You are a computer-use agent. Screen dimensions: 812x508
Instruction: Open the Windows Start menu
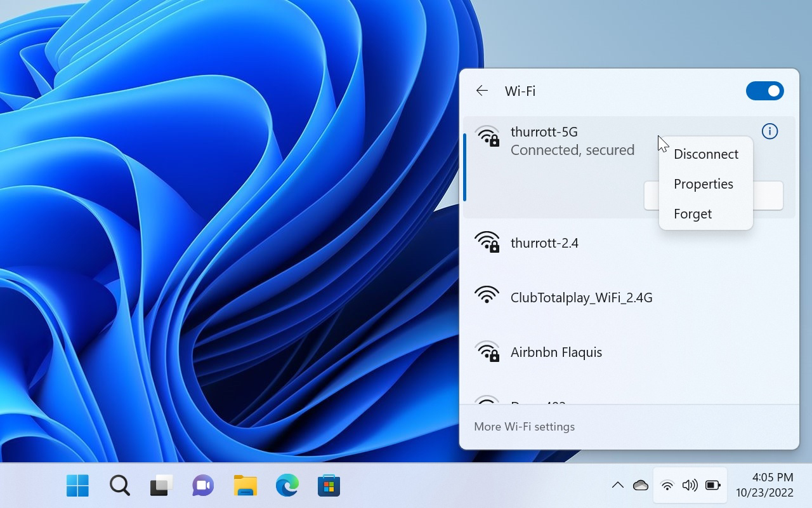point(77,486)
